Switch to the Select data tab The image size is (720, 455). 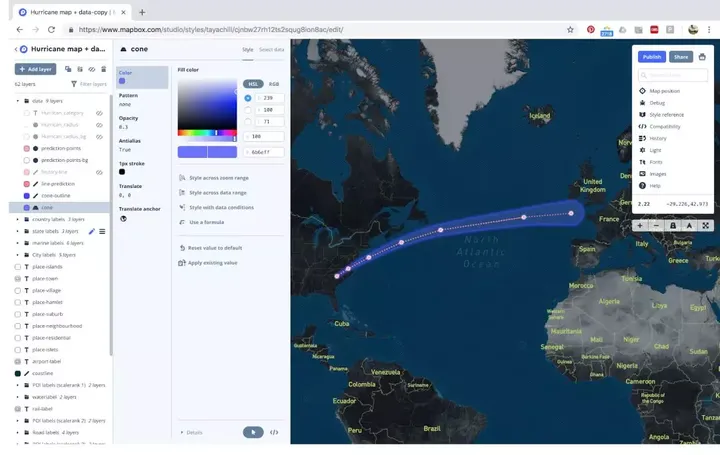(271, 49)
